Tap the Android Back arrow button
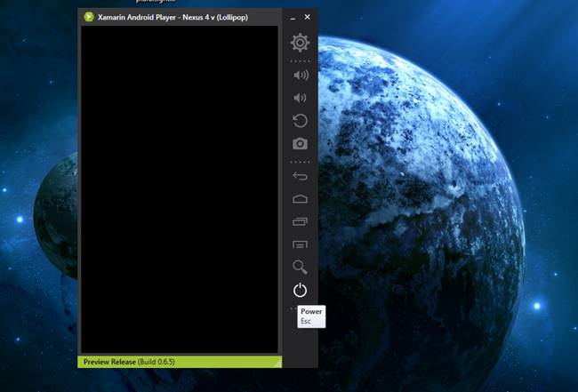 tap(300, 176)
